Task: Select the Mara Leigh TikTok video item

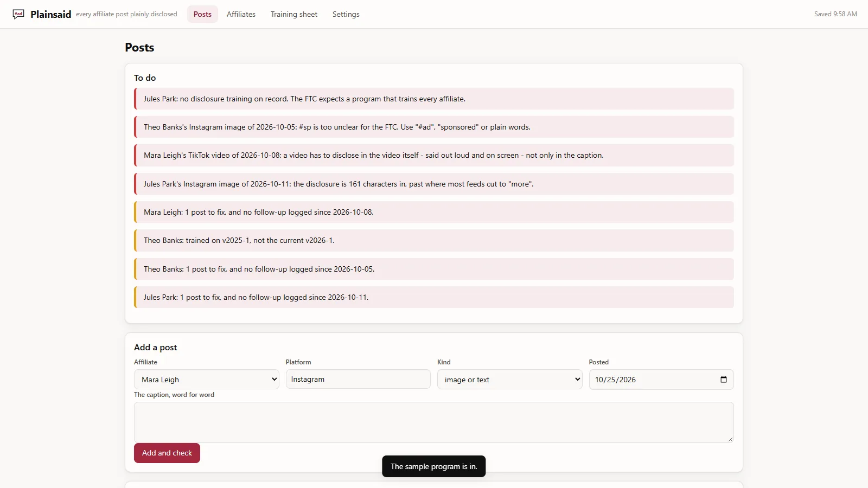Action: (x=434, y=155)
